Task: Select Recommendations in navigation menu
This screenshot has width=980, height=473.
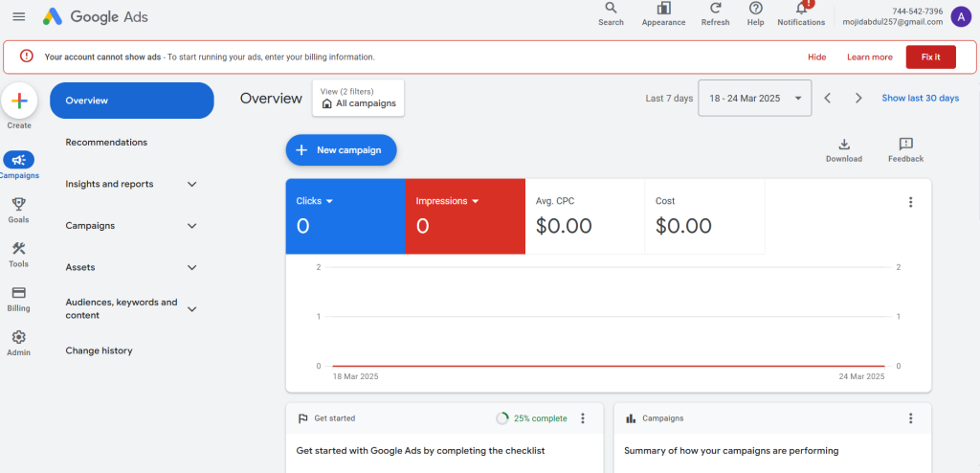Action: point(106,142)
